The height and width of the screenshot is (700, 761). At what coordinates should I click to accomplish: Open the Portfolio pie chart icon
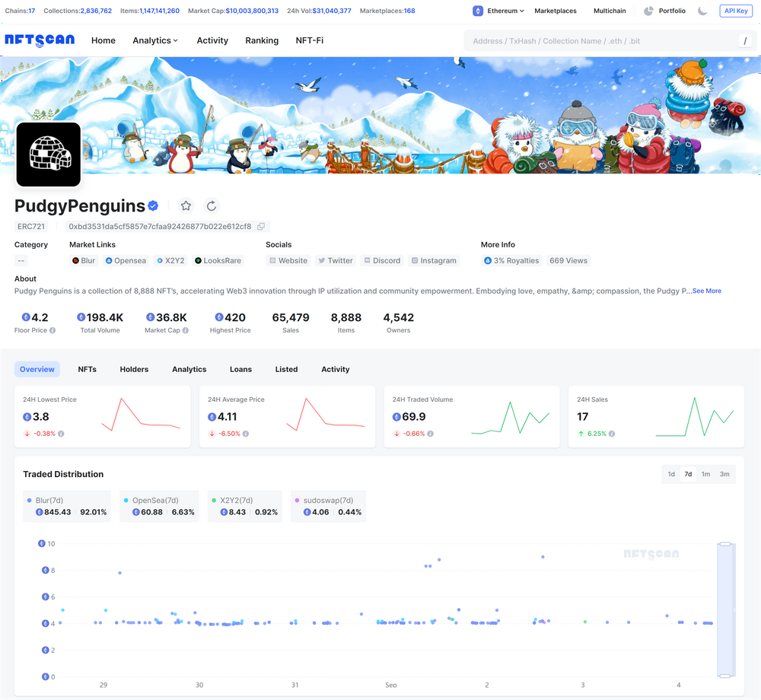click(648, 11)
